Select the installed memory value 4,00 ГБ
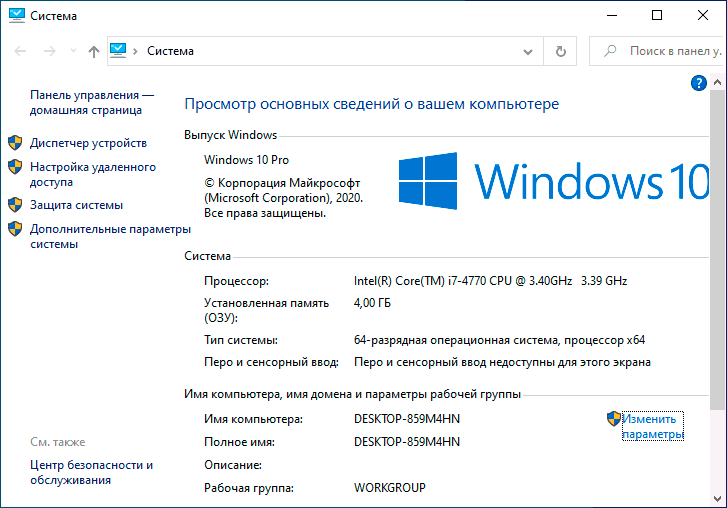Image resolution: width=727 pixels, height=508 pixels. click(372, 303)
